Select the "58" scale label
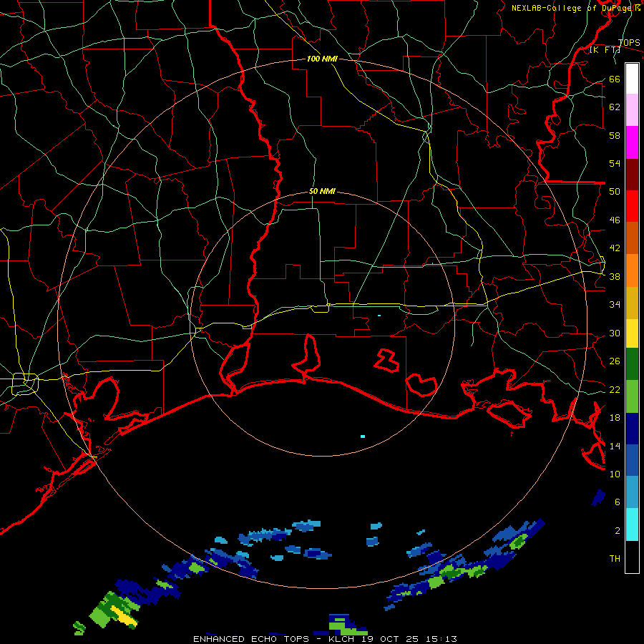This screenshot has height=644, width=644. (615, 135)
